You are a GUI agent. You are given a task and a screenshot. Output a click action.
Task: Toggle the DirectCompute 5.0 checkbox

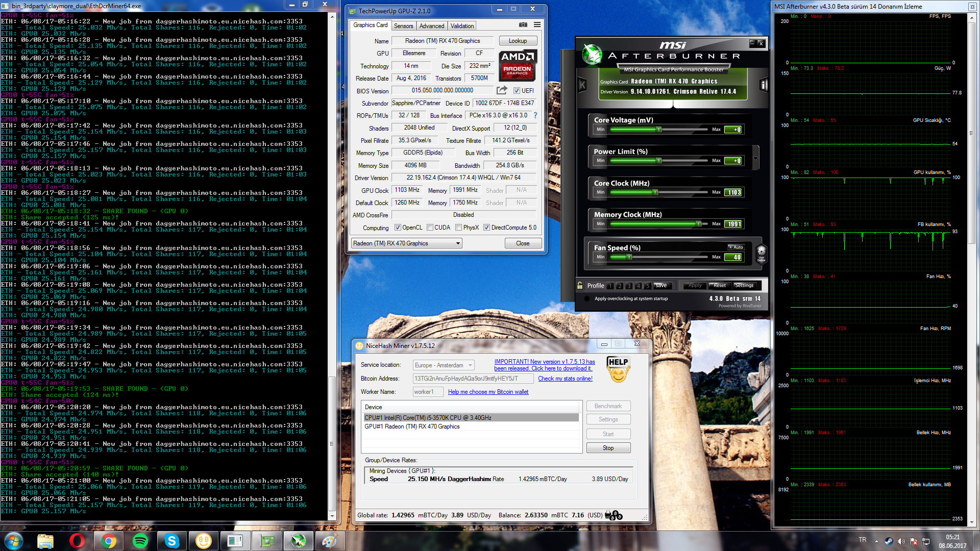(x=486, y=228)
